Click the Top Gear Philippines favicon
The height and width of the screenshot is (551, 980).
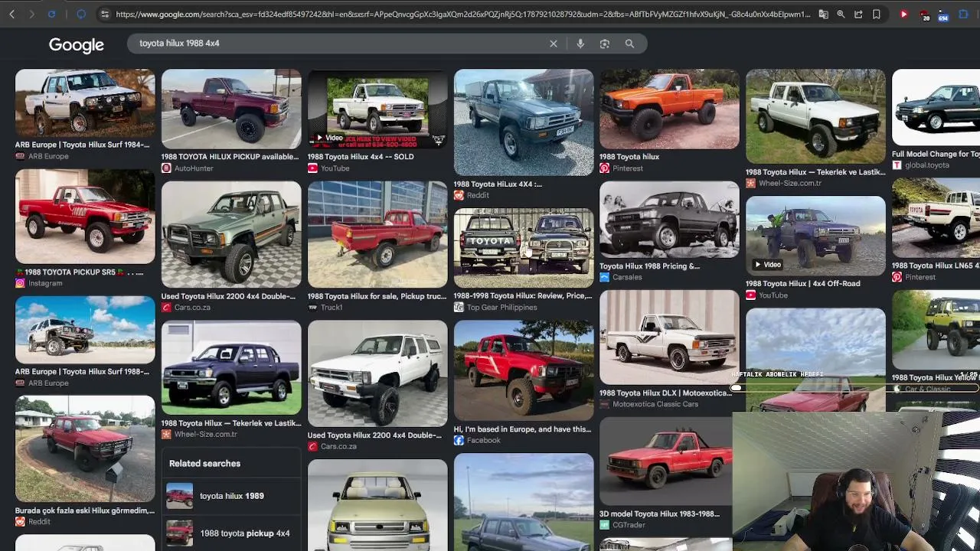point(459,308)
